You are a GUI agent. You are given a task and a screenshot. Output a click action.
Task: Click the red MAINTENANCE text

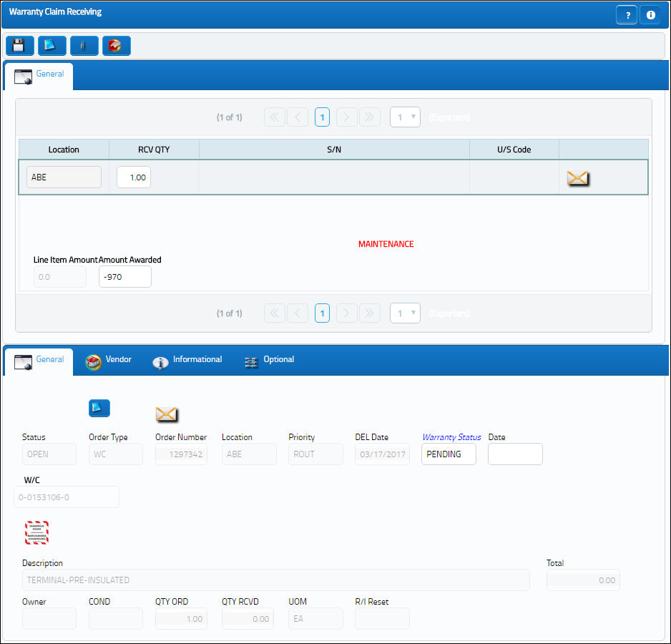tap(386, 244)
